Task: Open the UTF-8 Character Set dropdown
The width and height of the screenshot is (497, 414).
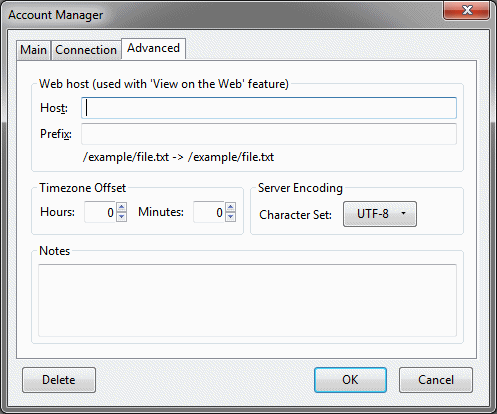Action: pyautogui.click(x=380, y=214)
